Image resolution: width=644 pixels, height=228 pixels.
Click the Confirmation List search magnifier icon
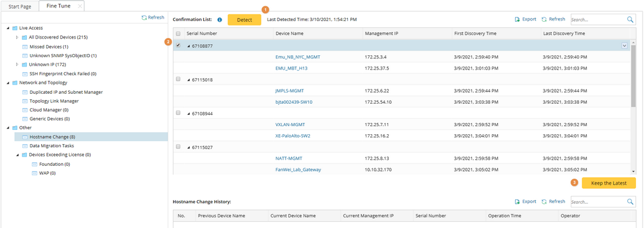pyautogui.click(x=630, y=19)
